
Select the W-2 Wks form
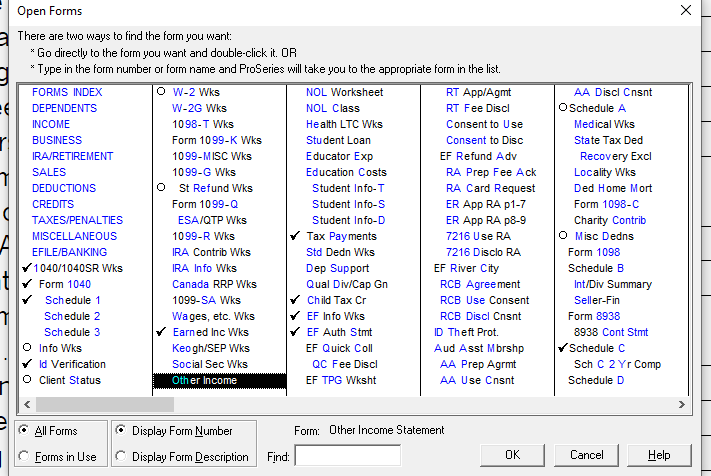[x=199, y=92]
